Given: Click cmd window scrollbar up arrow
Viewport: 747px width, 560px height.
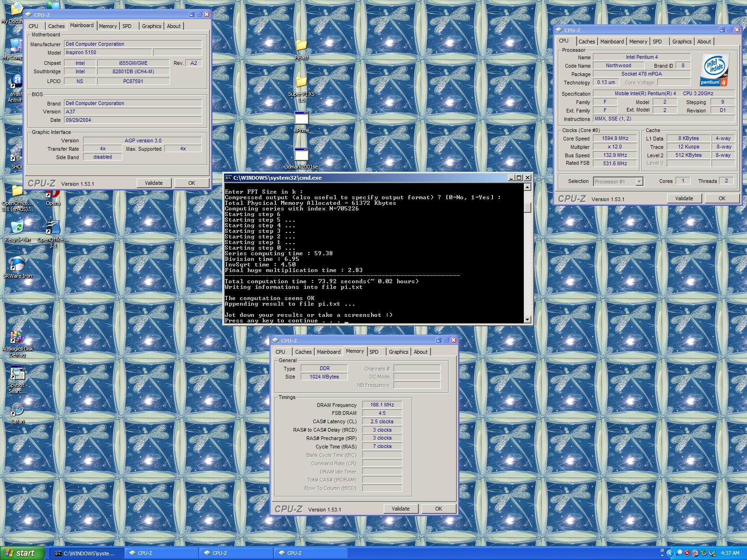Looking at the screenshot, I should click(x=528, y=187).
